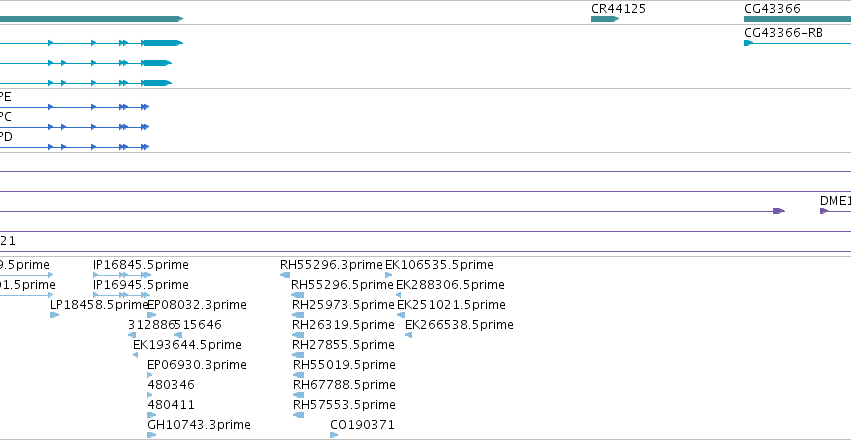This screenshot has height=440, width=851.
Task: Select the EK193644.5prime EST marker
Action: point(136,355)
